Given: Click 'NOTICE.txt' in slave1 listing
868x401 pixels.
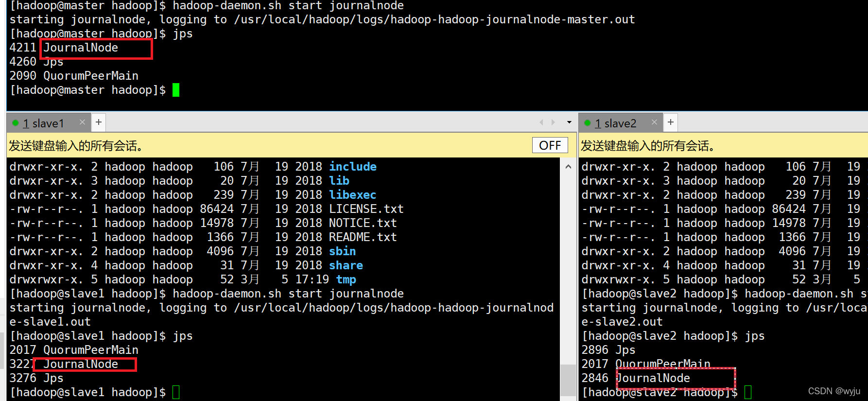Looking at the screenshot, I should (x=363, y=223).
